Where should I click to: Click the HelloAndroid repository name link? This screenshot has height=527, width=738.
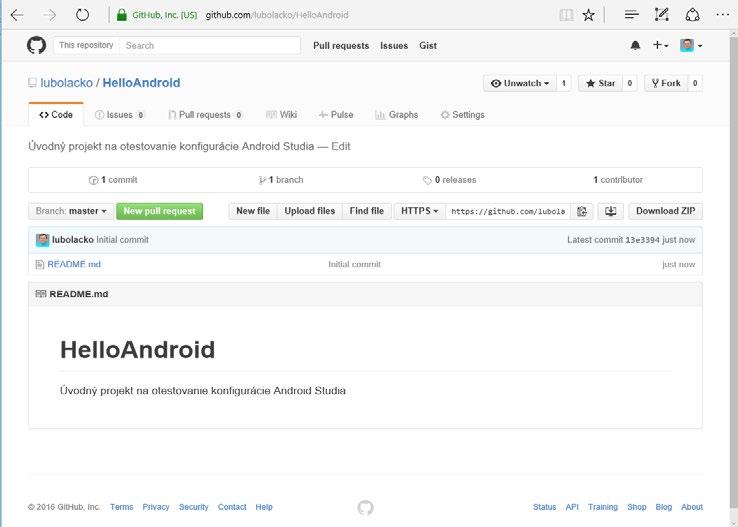coord(141,83)
